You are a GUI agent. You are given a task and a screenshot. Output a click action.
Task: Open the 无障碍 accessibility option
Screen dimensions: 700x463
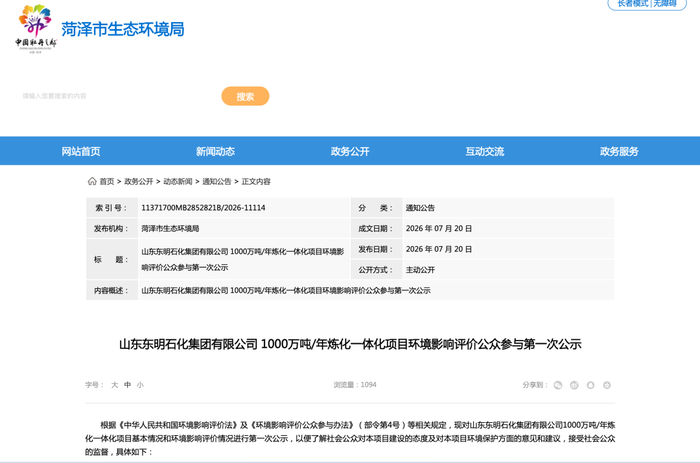tap(665, 4)
